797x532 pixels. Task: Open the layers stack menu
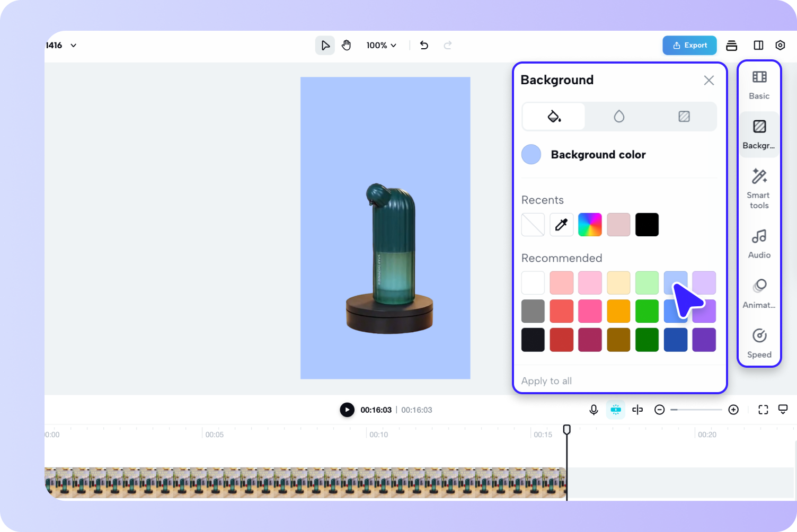pyautogui.click(x=731, y=46)
